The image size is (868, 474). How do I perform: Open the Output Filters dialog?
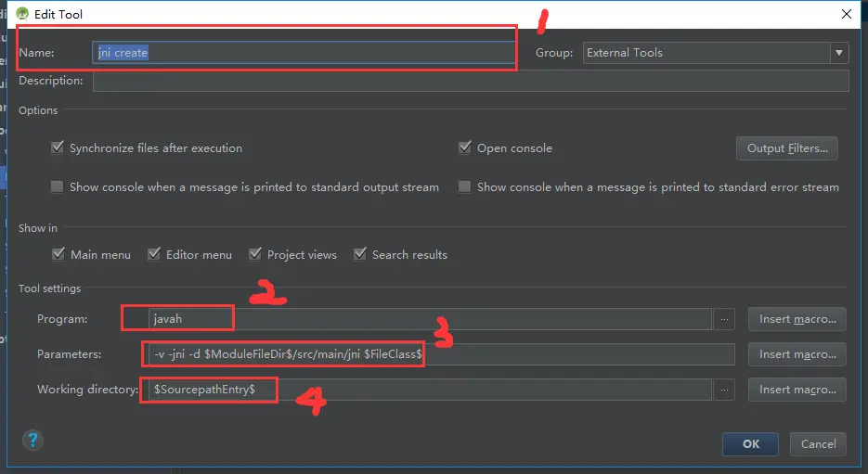(787, 148)
